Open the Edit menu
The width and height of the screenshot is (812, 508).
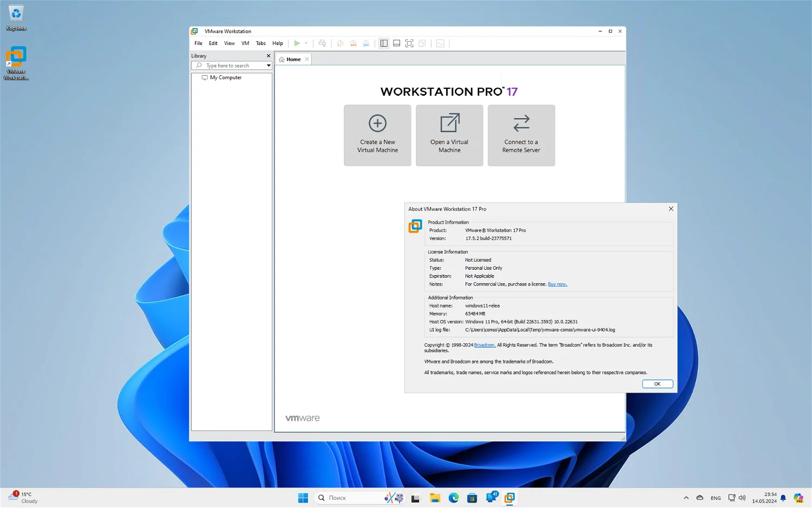(x=213, y=43)
